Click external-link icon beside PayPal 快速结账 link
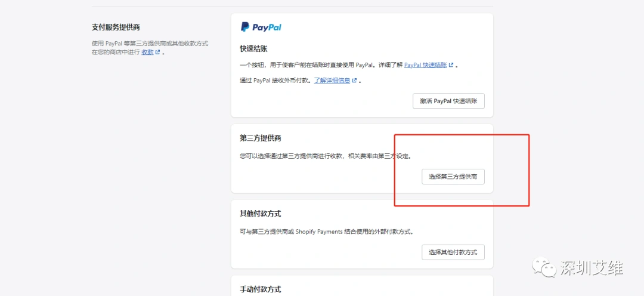The image size is (644, 296). [x=451, y=65]
